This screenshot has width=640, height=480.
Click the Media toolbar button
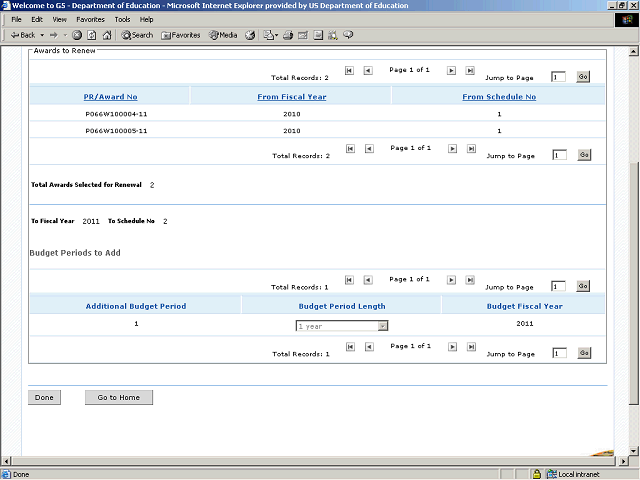click(x=222, y=35)
